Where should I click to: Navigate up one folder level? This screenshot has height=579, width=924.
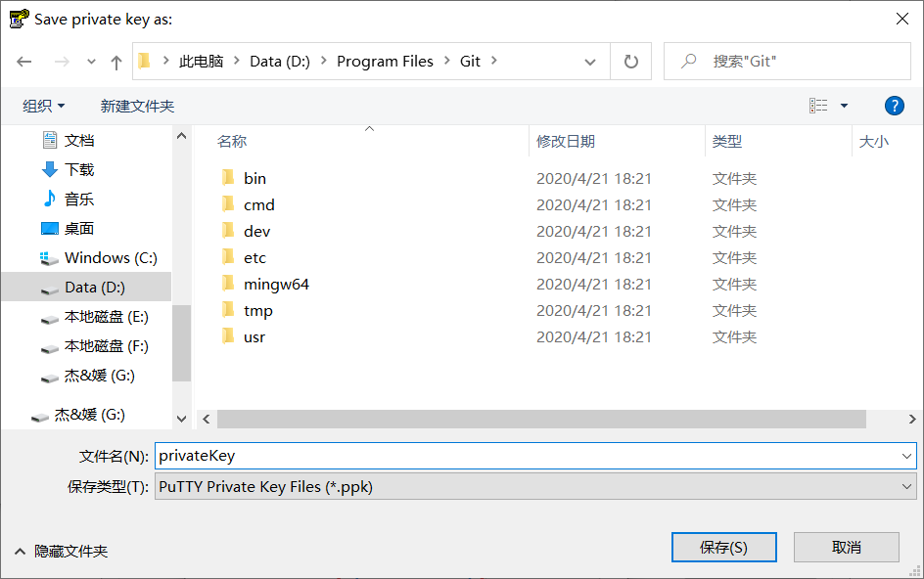coord(115,61)
